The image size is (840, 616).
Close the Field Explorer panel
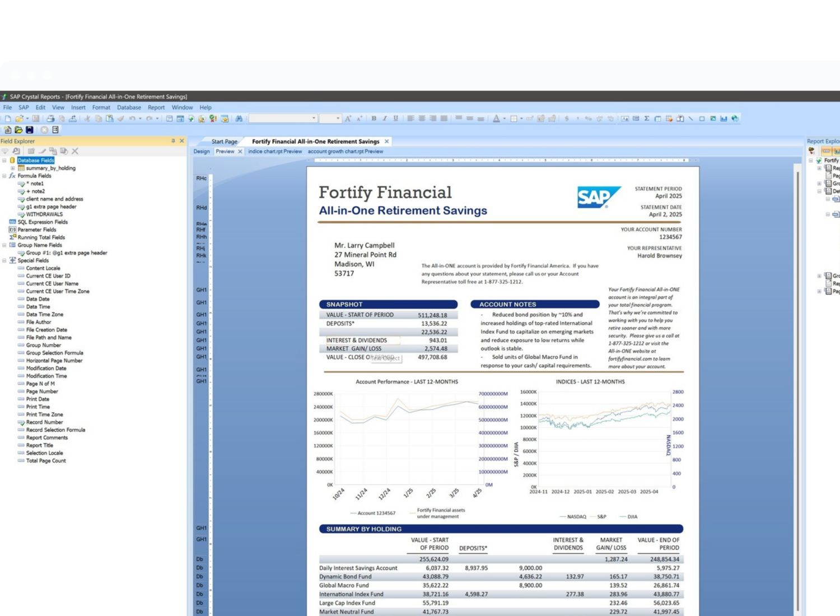pos(181,141)
